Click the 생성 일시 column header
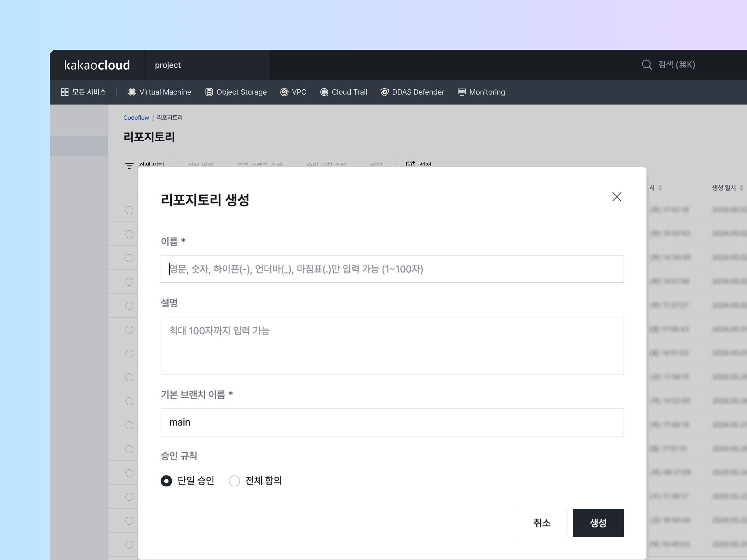747x560 pixels. tap(724, 188)
